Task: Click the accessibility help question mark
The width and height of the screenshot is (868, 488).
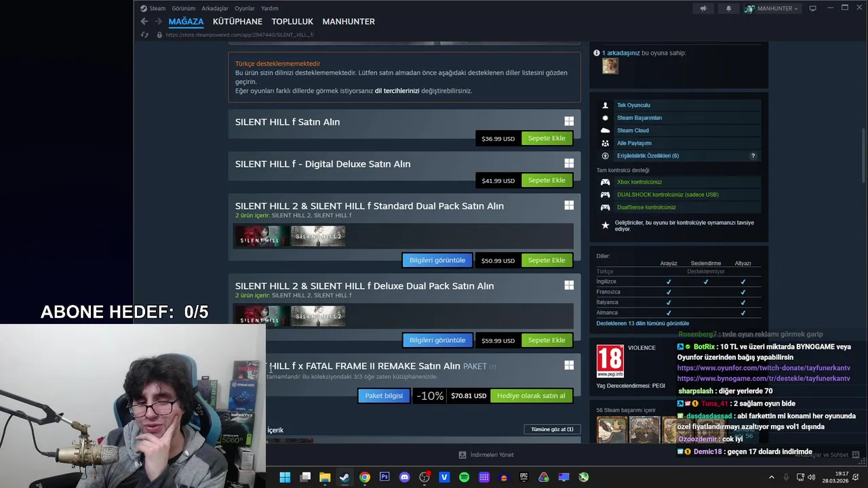Action: 753,156
